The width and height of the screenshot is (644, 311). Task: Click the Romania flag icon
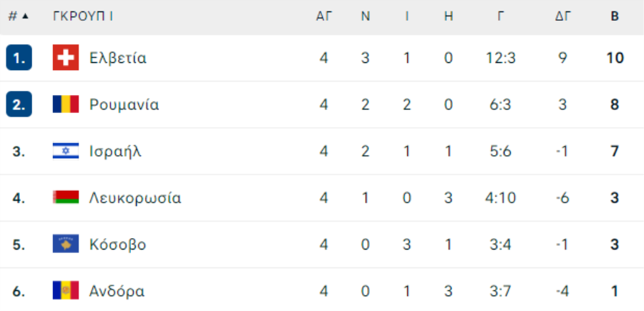(66, 104)
